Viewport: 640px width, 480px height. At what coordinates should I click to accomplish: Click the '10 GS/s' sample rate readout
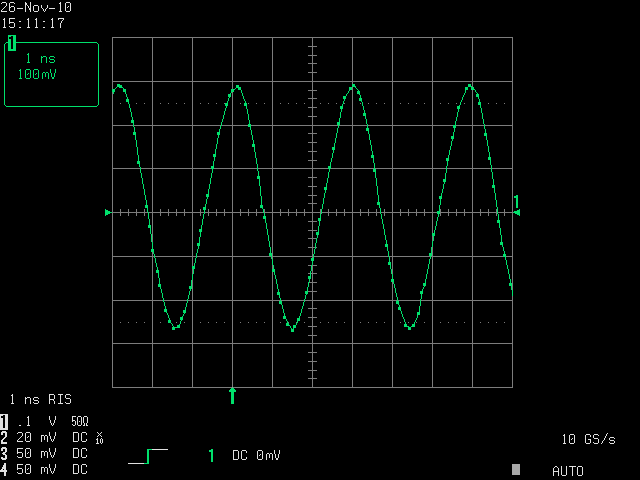coord(588,439)
